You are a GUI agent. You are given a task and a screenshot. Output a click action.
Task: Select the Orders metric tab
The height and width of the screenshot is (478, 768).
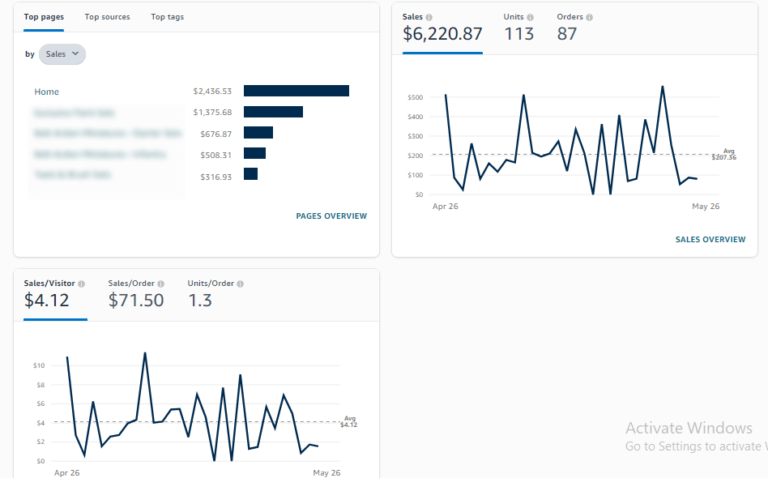tap(574, 27)
